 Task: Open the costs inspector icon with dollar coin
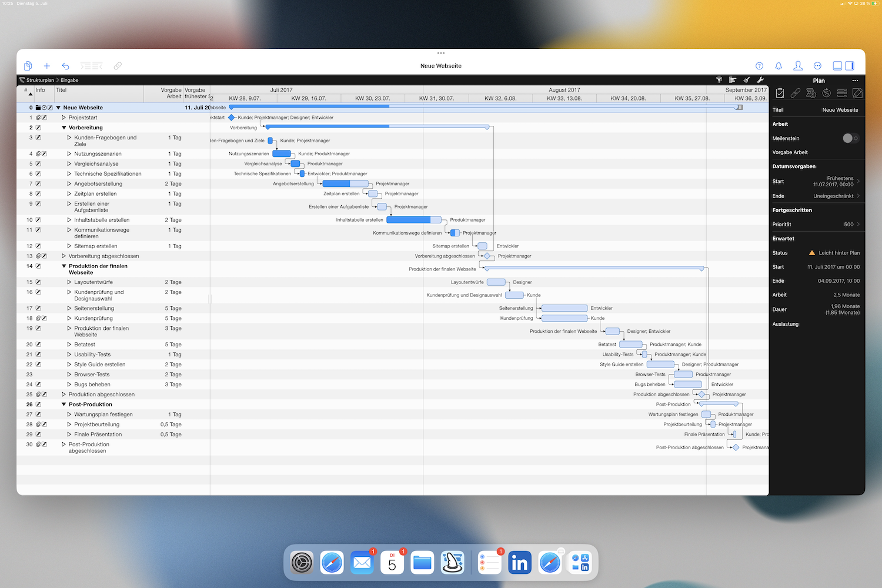(x=811, y=93)
